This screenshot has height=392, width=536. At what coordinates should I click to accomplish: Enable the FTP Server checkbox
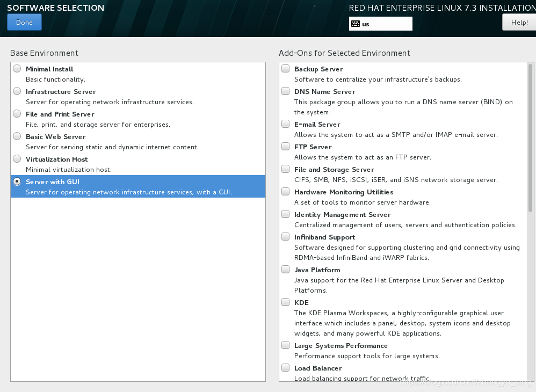[x=285, y=147]
